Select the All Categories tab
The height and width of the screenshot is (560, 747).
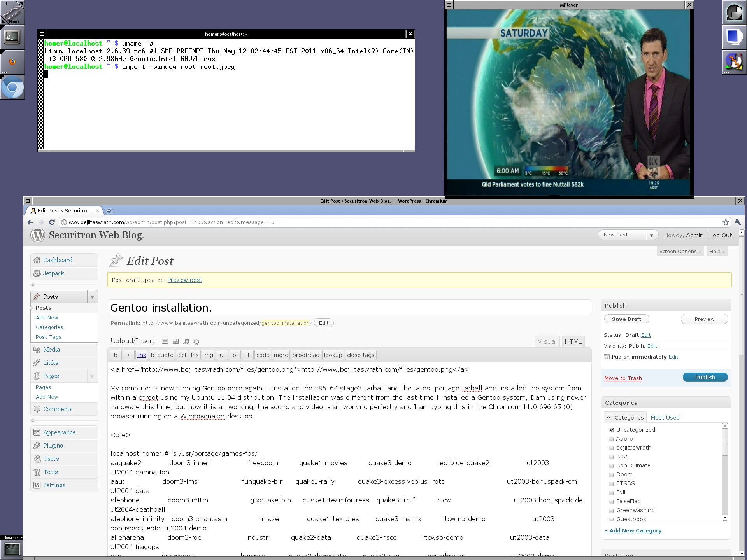[x=625, y=418]
